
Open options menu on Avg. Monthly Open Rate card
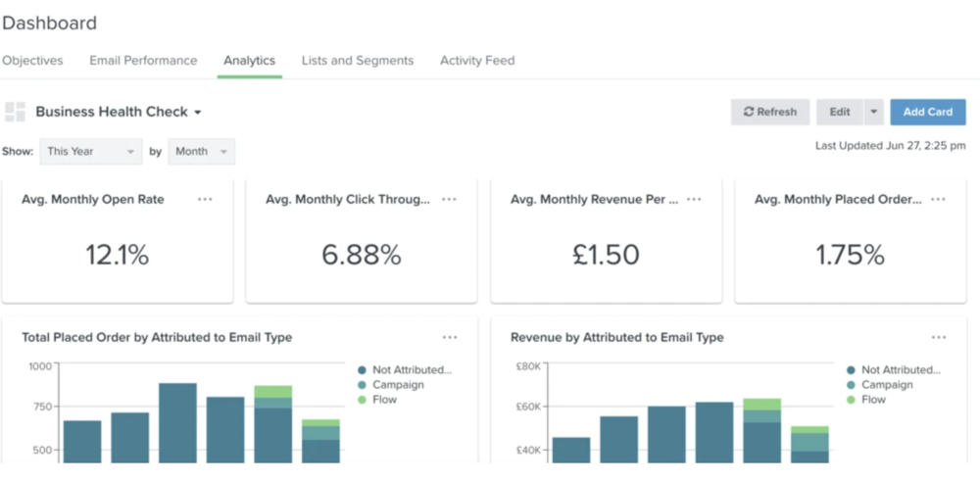205,199
